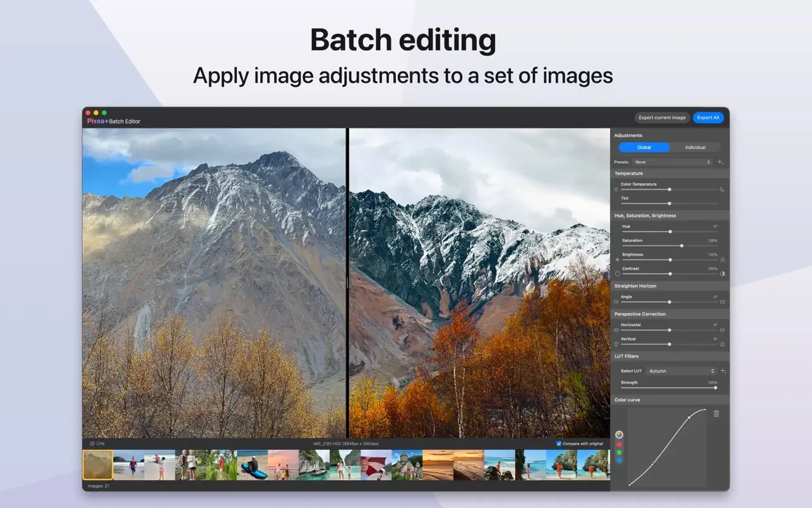Select the contrast icon right of Contrast slider
The image size is (812, 508).
[x=722, y=274]
